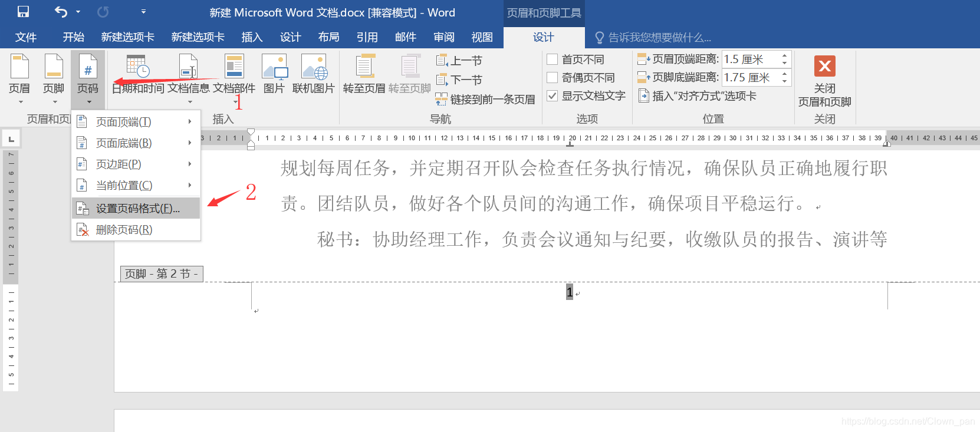Enable 首页不同 checkbox
The image size is (980, 432).
coord(553,59)
